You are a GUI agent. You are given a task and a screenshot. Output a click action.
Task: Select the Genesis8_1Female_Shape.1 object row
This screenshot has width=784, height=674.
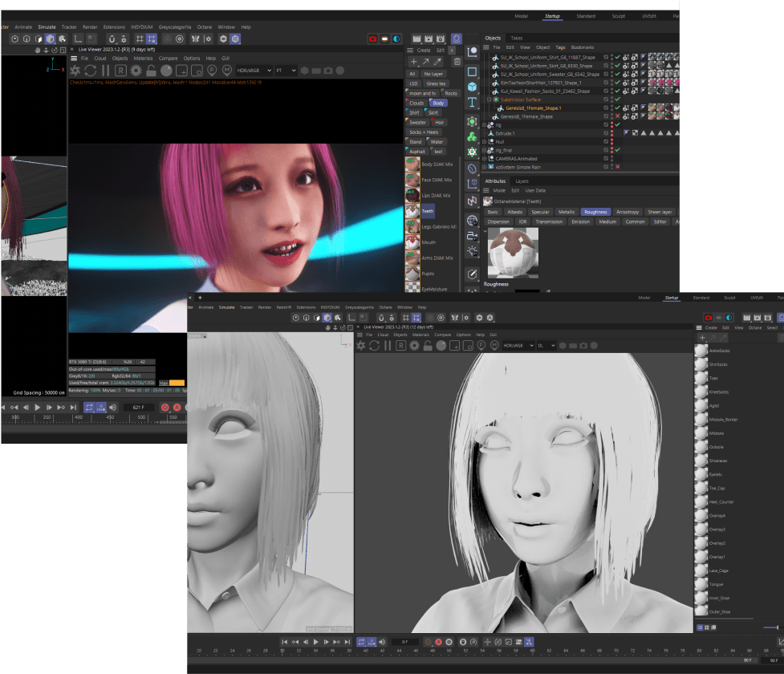534,108
